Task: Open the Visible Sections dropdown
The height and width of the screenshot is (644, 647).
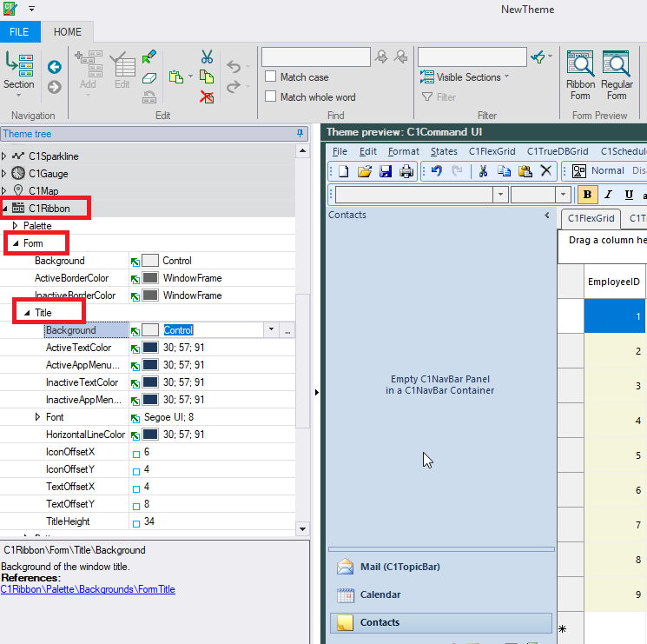Action: coord(506,76)
